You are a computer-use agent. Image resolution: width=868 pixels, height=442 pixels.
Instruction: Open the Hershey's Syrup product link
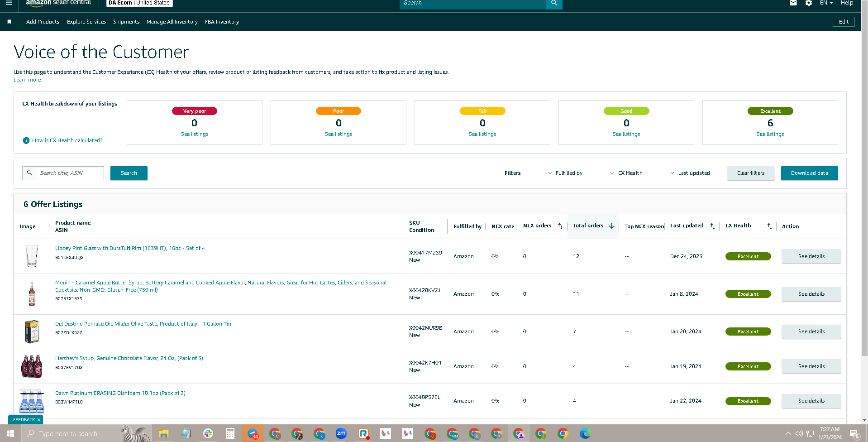129,358
